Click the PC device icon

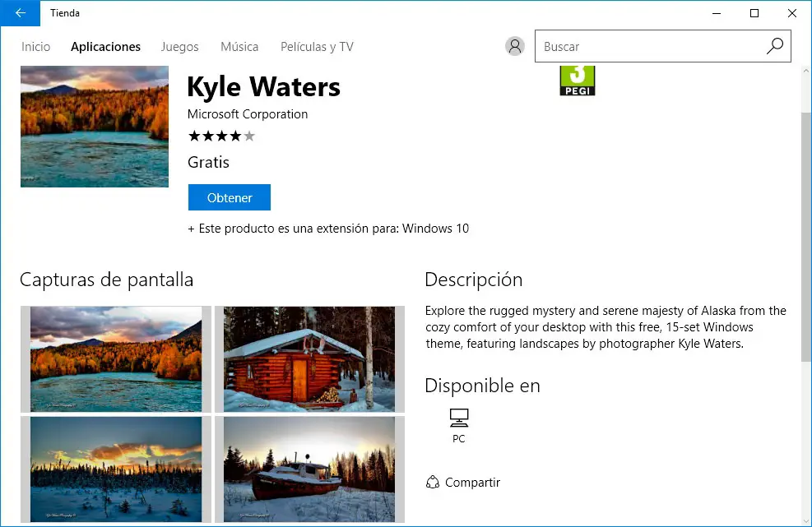point(459,418)
